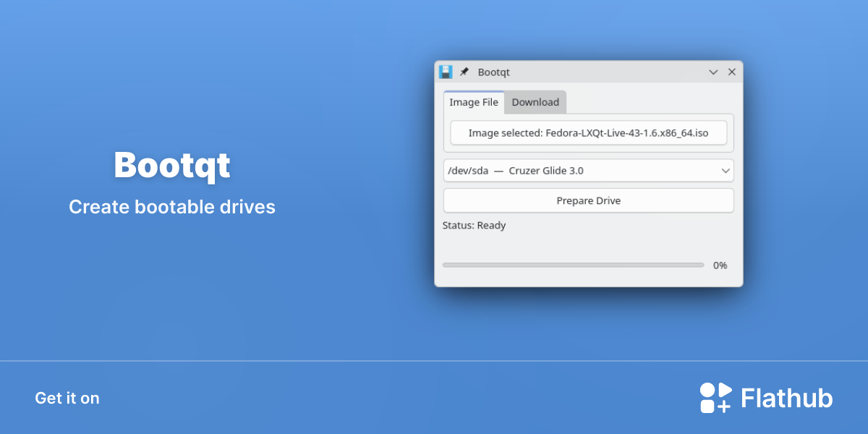Click the progress bar
Screen dimensions: 868x434
coord(573,265)
